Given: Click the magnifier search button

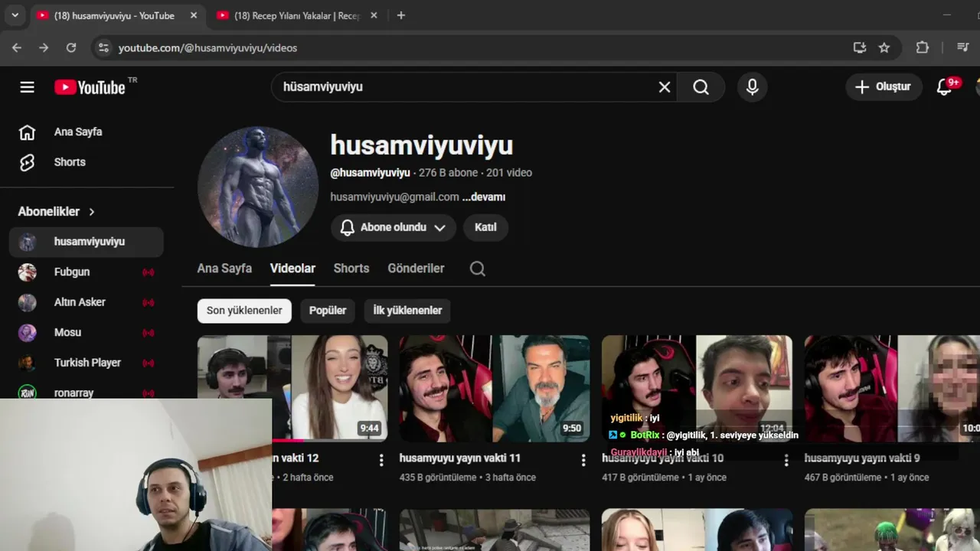Looking at the screenshot, I should 701,87.
